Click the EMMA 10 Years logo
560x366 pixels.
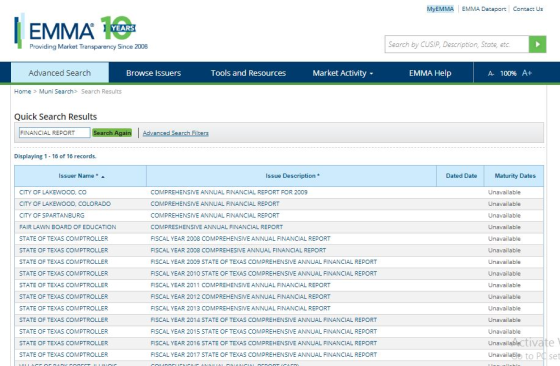coord(81,32)
